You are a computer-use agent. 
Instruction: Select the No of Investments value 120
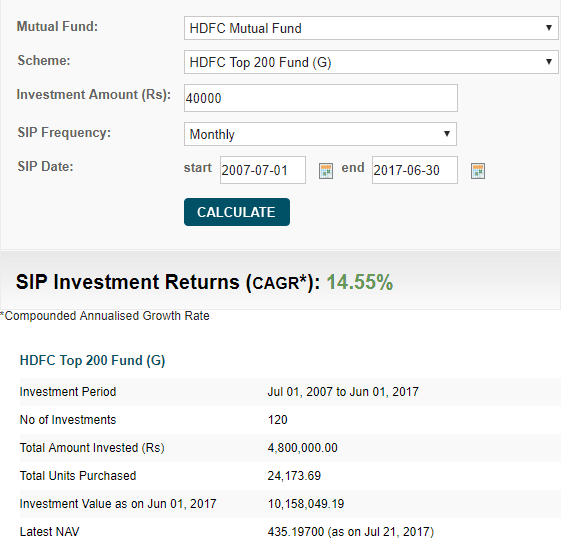point(277,420)
